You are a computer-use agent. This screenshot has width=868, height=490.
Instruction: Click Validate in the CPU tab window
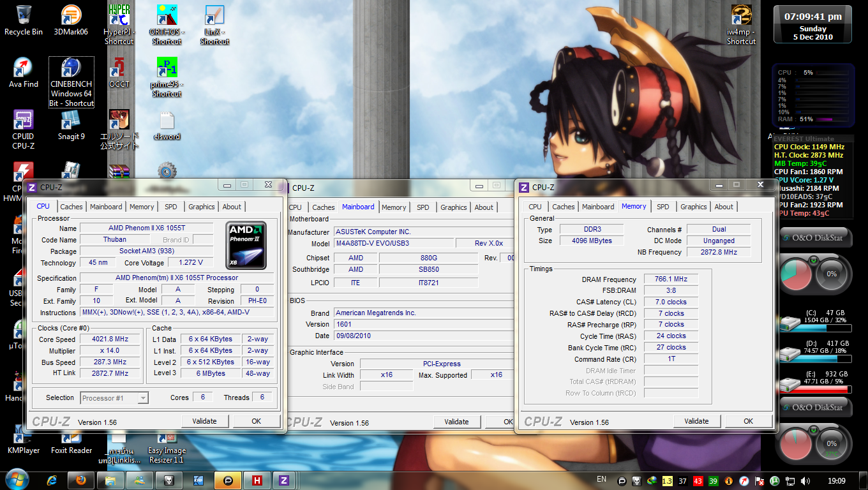coord(204,421)
